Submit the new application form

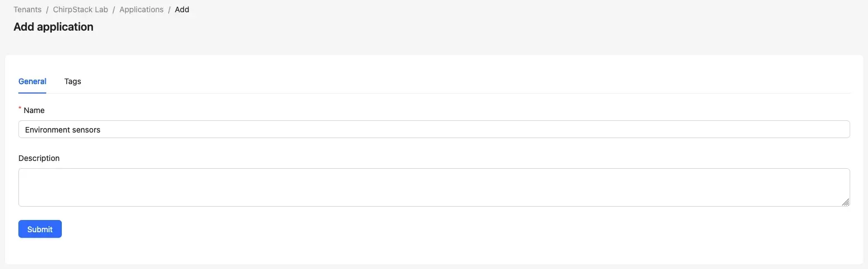40,229
